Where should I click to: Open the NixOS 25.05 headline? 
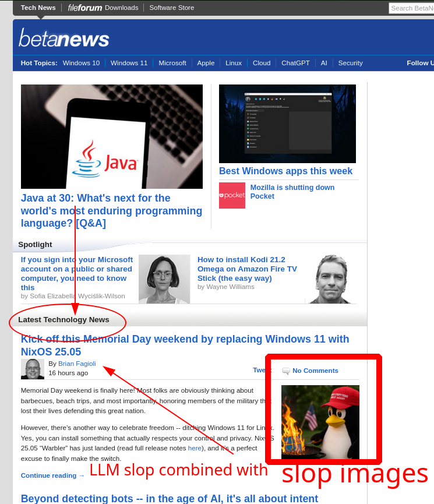pyautogui.click(x=185, y=345)
